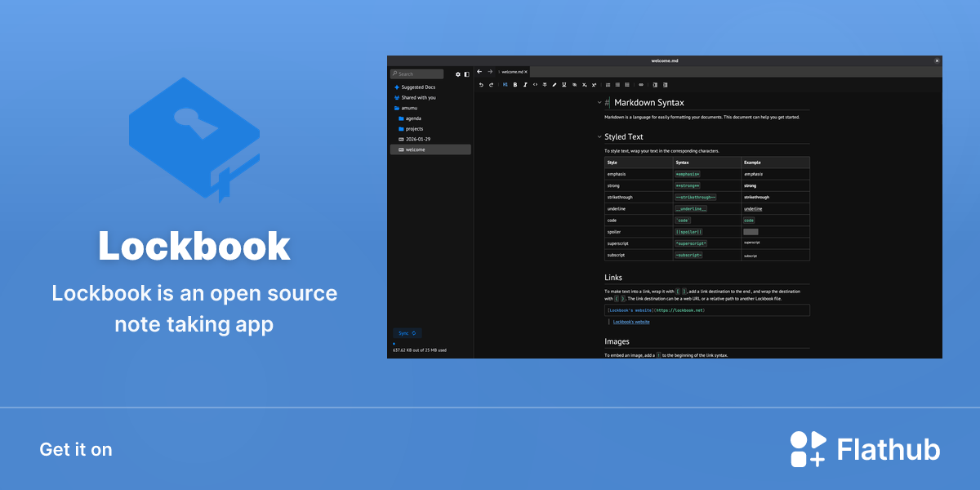Go forward with the right arrow above the editor

tap(490, 72)
